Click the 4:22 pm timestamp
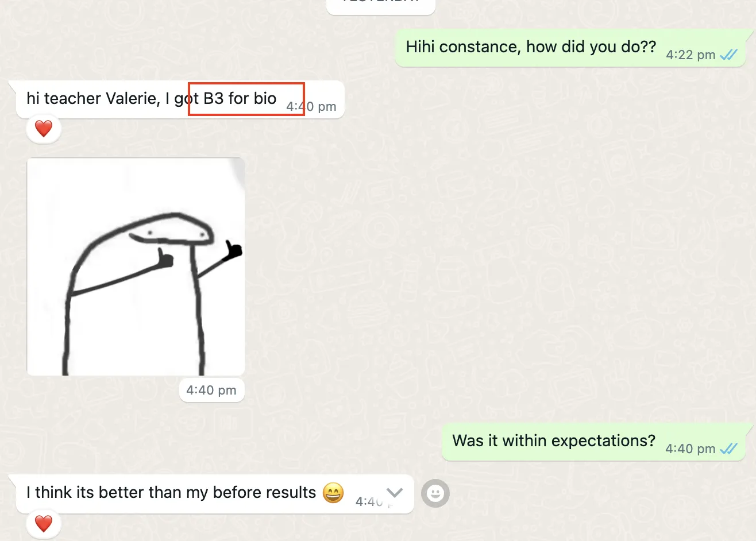The height and width of the screenshot is (541, 756). pos(691,55)
